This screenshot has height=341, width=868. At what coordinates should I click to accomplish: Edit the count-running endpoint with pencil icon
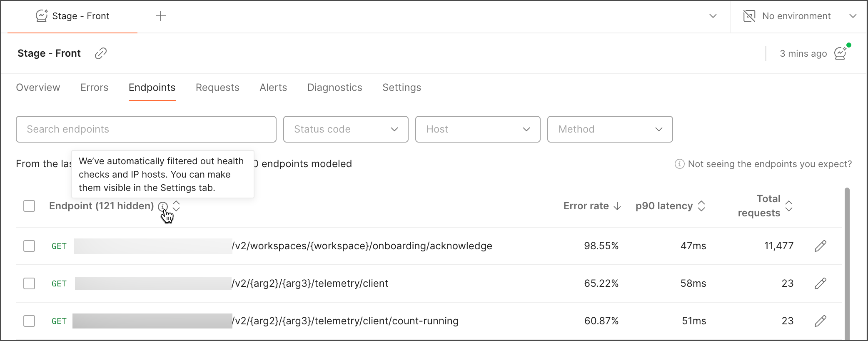pos(821,321)
